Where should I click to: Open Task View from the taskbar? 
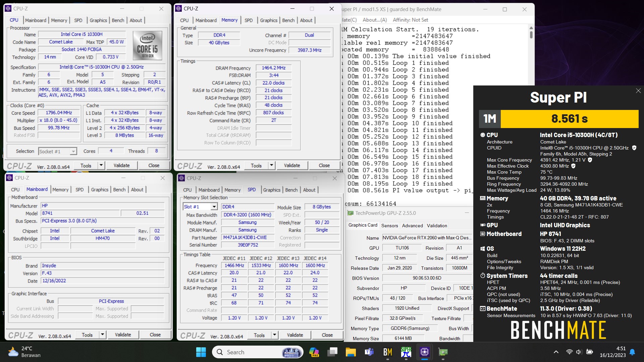pyautogui.click(x=332, y=352)
